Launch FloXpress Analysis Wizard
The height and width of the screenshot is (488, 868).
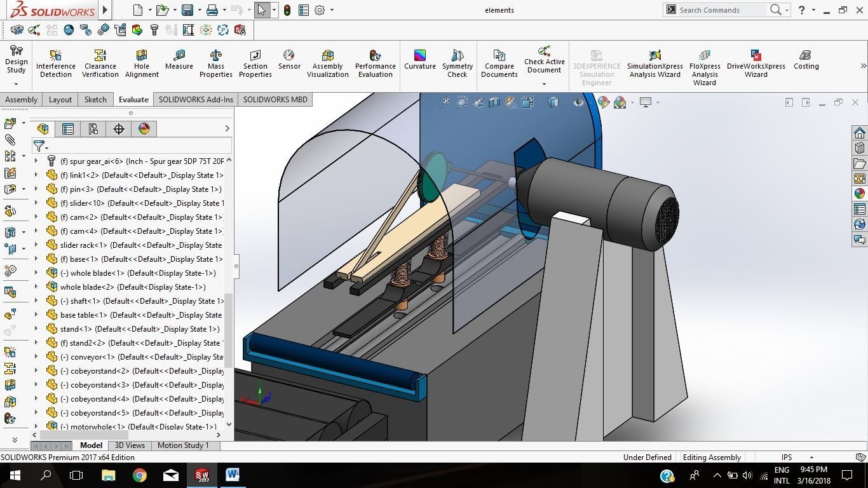705,67
